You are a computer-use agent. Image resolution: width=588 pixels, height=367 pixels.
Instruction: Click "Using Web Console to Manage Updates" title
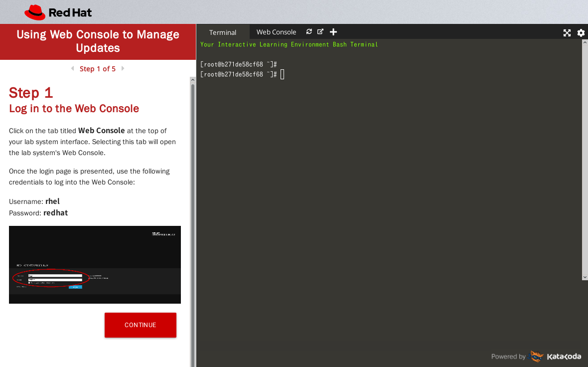(98, 41)
